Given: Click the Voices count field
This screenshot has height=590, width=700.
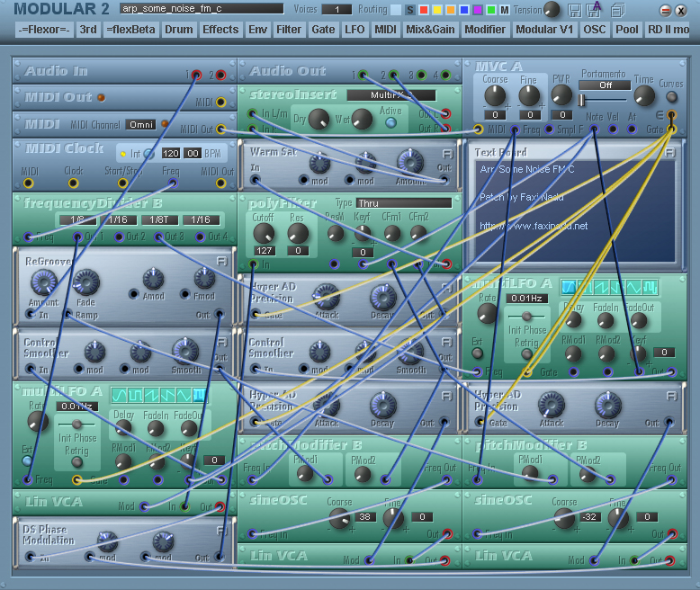Looking at the screenshot, I should click(x=337, y=9).
